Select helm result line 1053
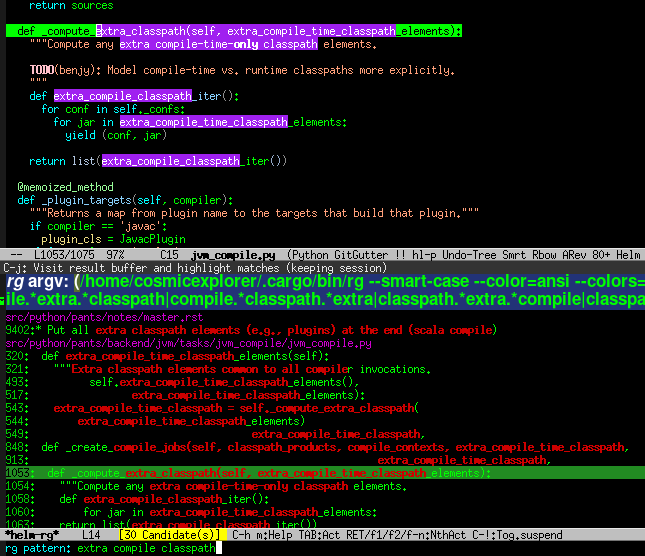 (325, 473)
